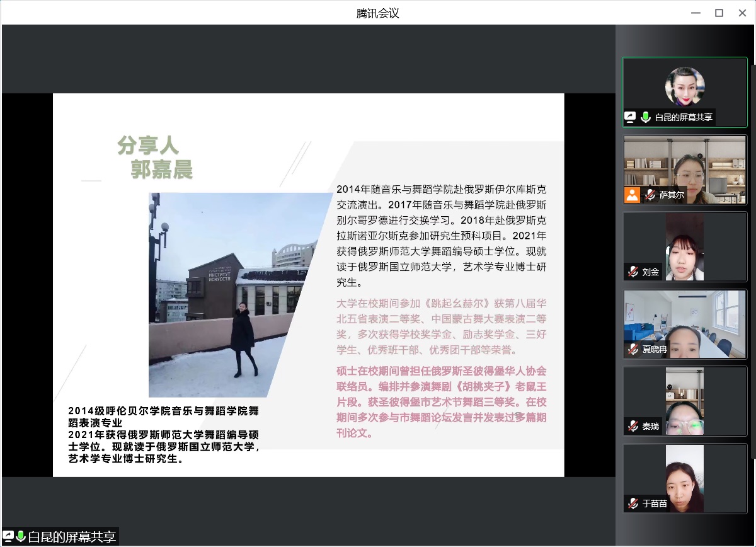This screenshot has width=756, height=547.
Task: Click the orange person icon beside 萨其尔
Action: [632, 195]
